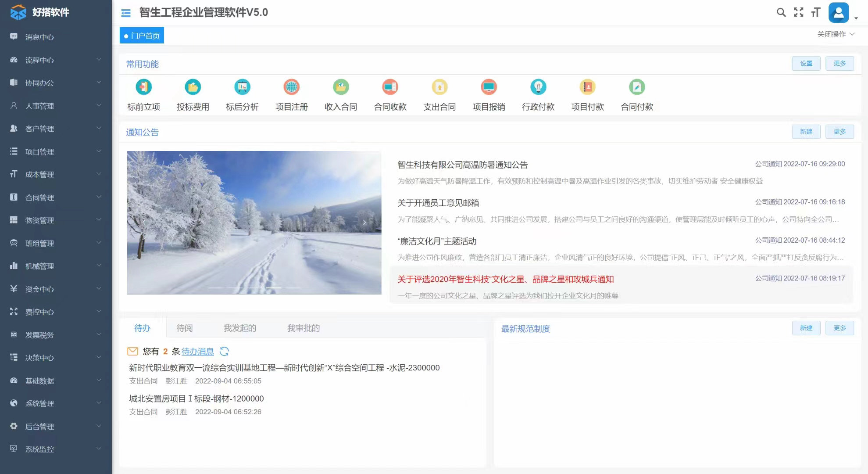This screenshot has height=474, width=868.
Task: Expand 流程中心 sidebar menu
Action: coord(56,60)
